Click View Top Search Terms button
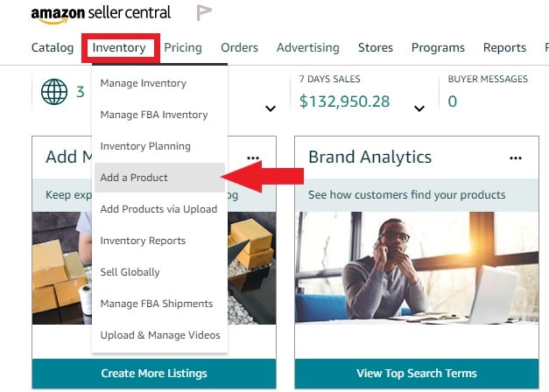The width and height of the screenshot is (549, 392). 417,374
